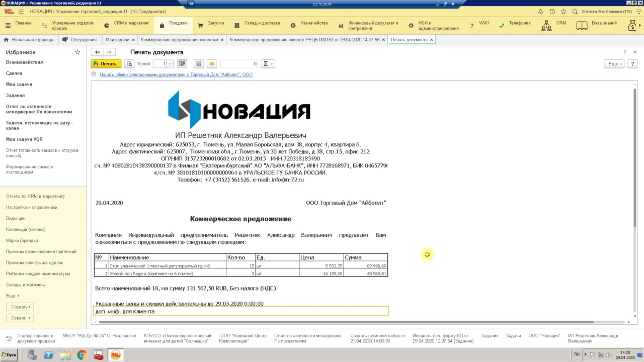Open the Закупки section
644x362 pixels.
(x=211, y=24)
